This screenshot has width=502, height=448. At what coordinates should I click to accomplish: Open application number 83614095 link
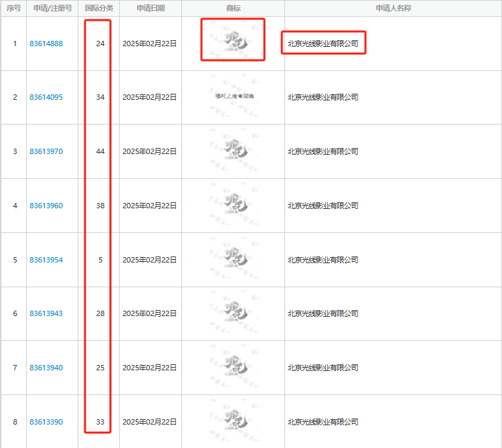46,97
